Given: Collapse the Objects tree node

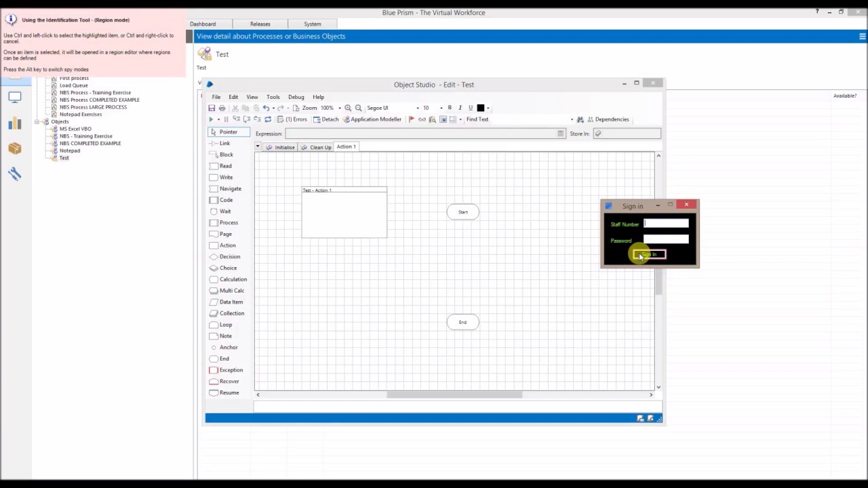Looking at the screenshot, I should [x=38, y=121].
